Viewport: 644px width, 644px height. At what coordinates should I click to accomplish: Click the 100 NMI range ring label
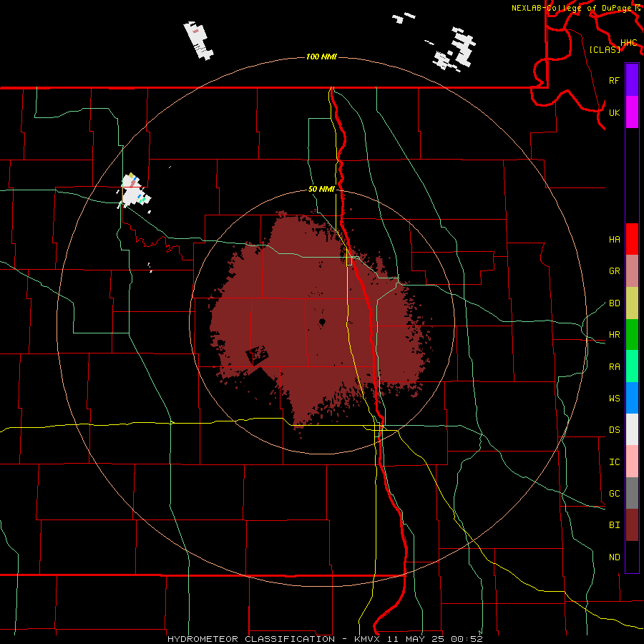[x=321, y=57]
